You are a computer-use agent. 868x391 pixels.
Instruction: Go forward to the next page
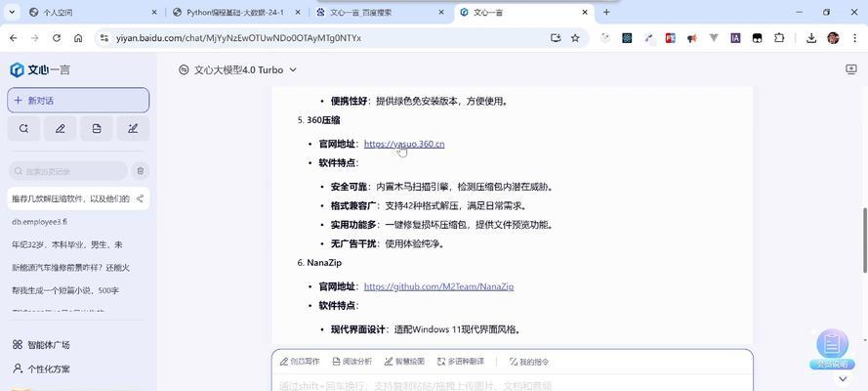(x=35, y=38)
